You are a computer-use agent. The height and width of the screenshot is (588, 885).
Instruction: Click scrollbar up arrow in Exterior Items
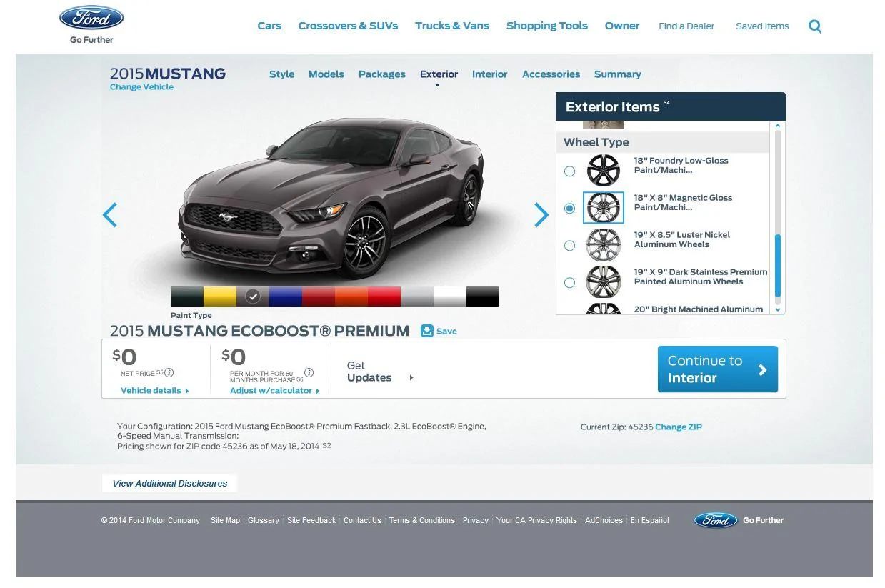click(x=778, y=126)
